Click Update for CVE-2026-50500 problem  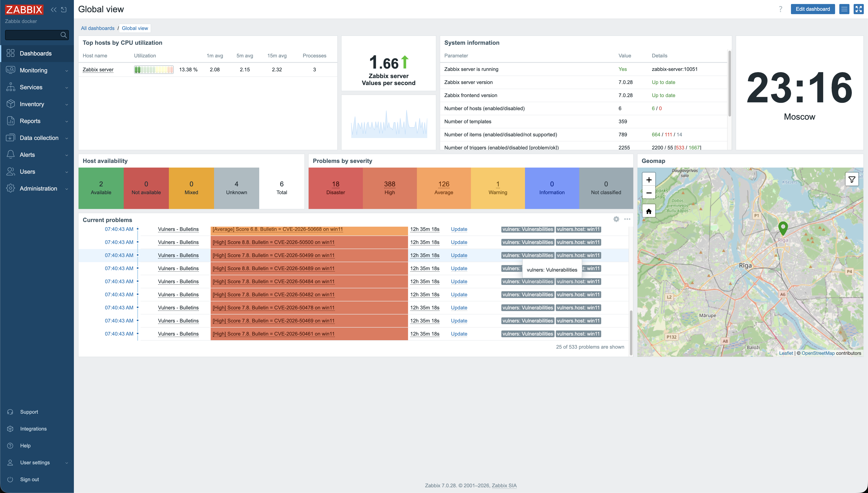pyautogui.click(x=459, y=242)
